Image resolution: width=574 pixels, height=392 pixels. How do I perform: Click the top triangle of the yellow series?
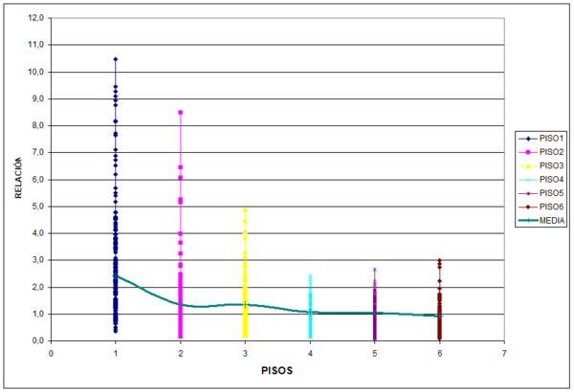tap(246, 210)
